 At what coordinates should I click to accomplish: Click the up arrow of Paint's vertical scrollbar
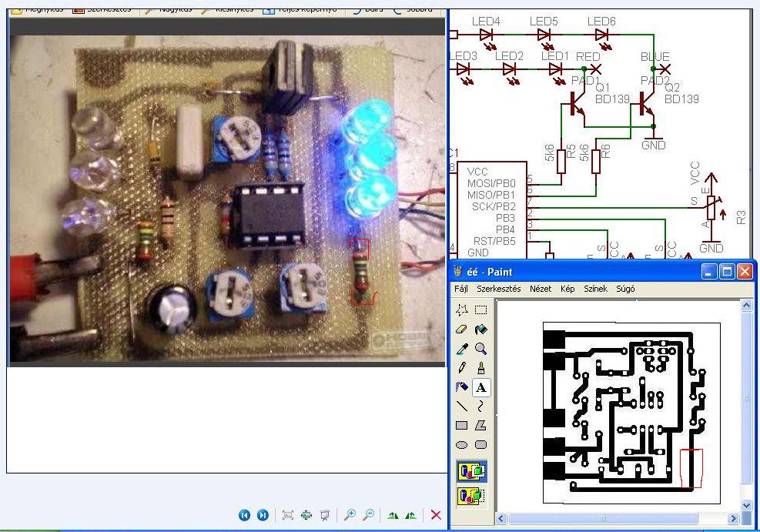746,305
